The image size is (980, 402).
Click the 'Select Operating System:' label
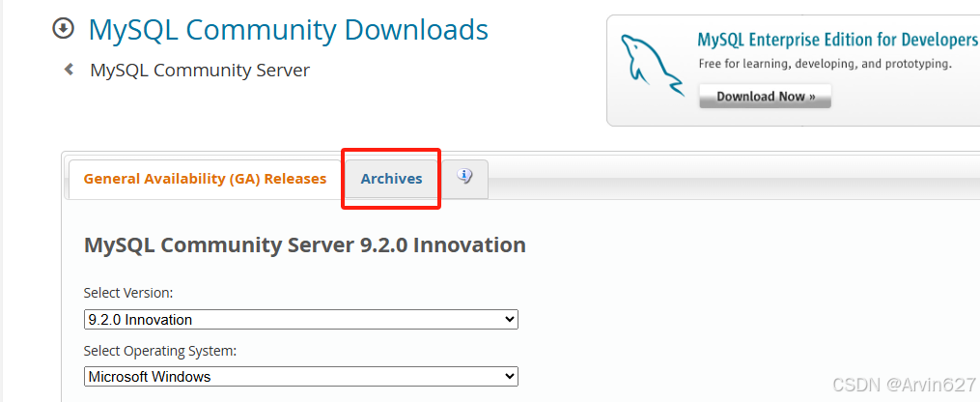(x=160, y=351)
